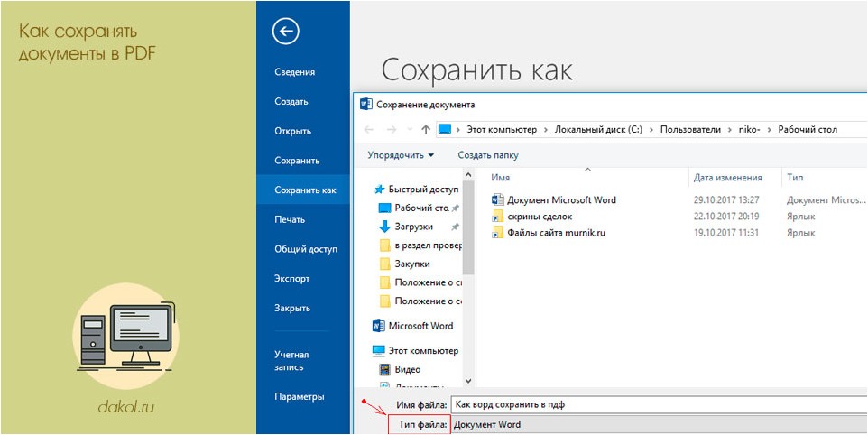This screenshot has height=435, width=868.
Task: Select Открыть in the backstage menu
Action: [x=293, y=131]
